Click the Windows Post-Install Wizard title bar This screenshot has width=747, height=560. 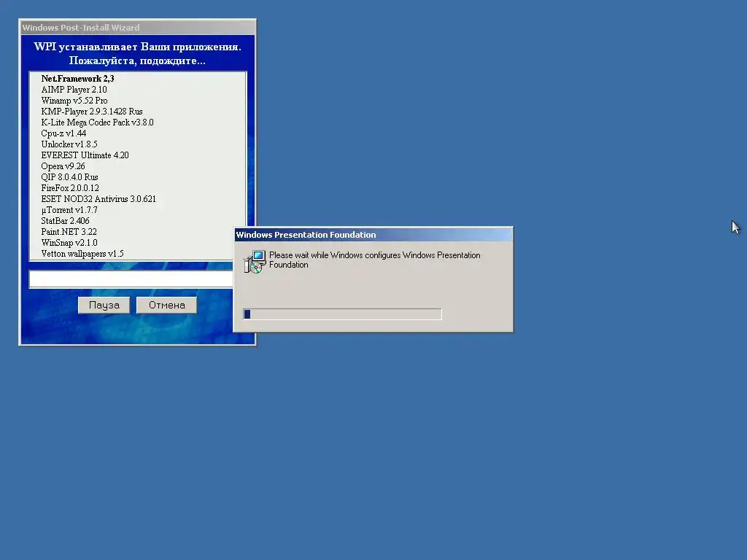click(137, 28)
